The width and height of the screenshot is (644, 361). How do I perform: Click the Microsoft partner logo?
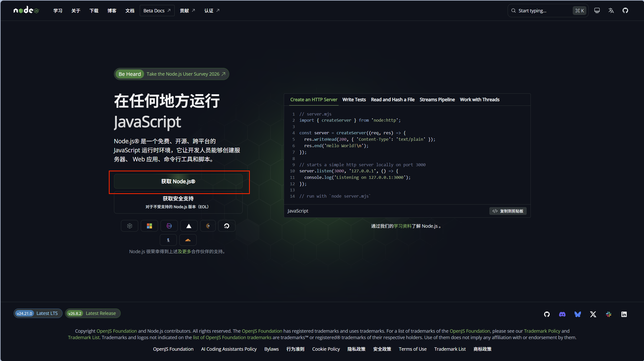coord(149,226)
